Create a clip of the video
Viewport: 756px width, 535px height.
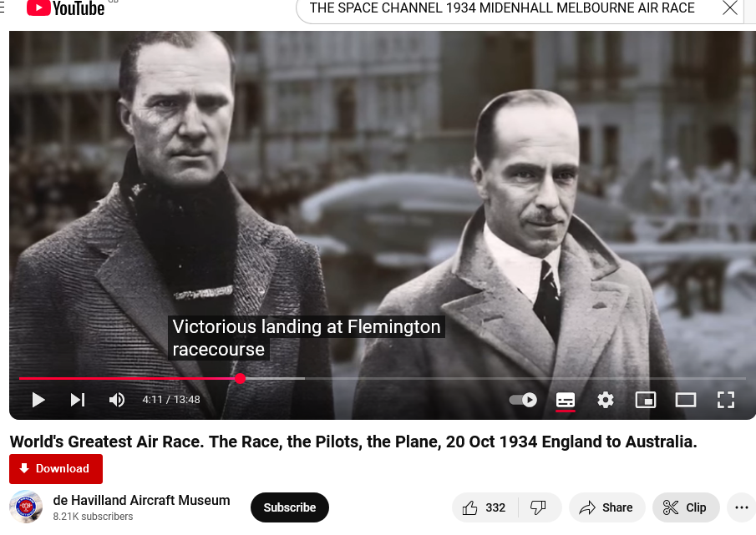(x=686, y=507)
